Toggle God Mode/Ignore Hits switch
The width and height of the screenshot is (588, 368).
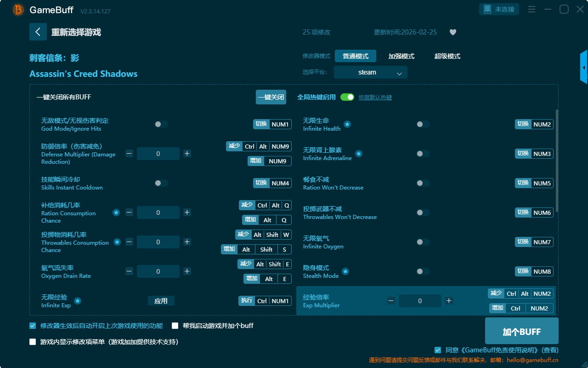tap(161, 124)
